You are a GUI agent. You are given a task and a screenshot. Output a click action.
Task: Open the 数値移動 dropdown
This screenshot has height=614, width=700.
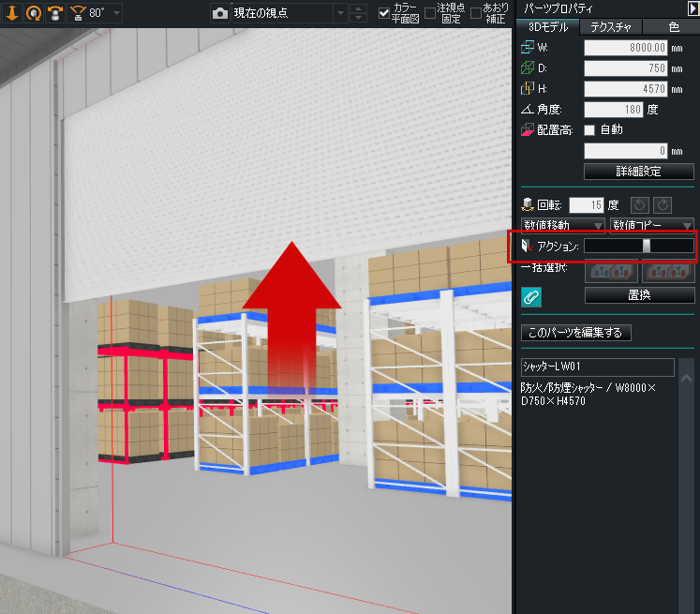pyautogui.click(x=563, y=225)
